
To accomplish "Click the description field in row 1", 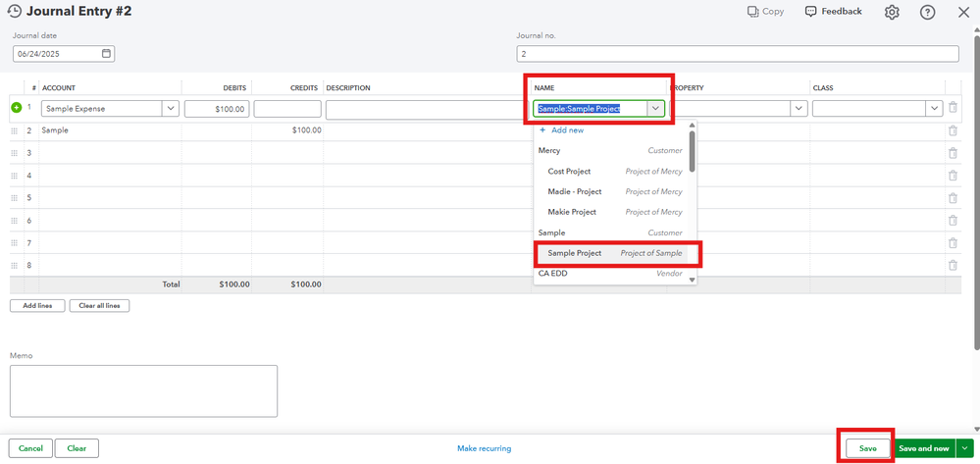I will [x=427, y=109].
